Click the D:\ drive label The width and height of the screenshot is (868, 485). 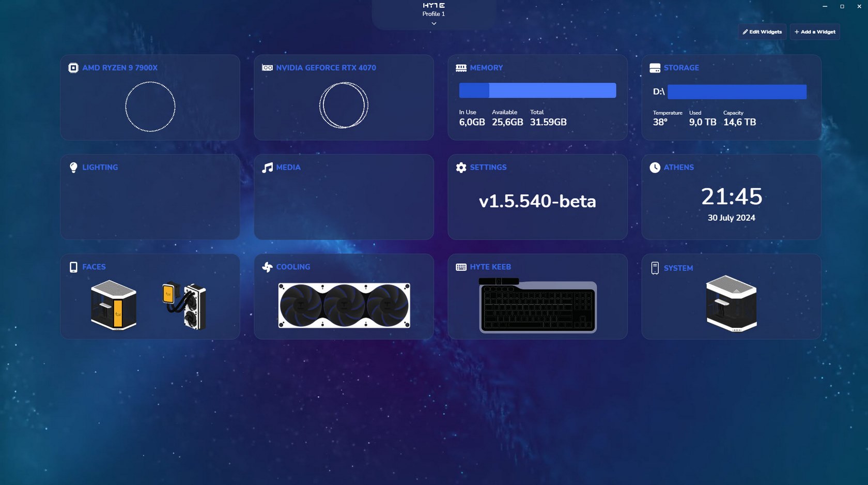point(659,92)
